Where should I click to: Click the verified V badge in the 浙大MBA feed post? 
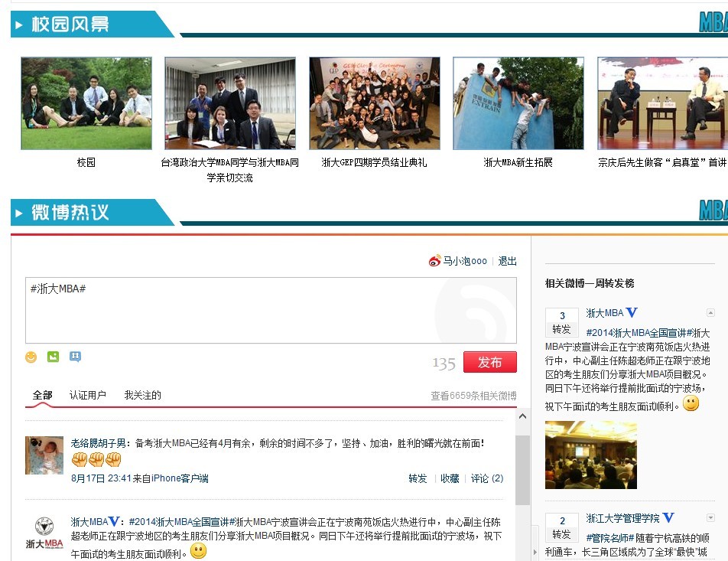click(114, 521)
